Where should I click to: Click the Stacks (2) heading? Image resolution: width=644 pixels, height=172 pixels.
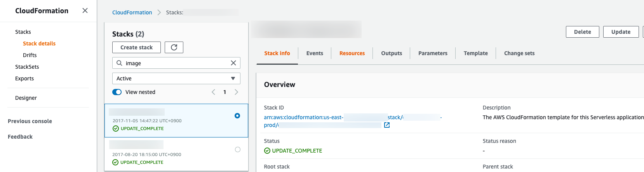128,34
